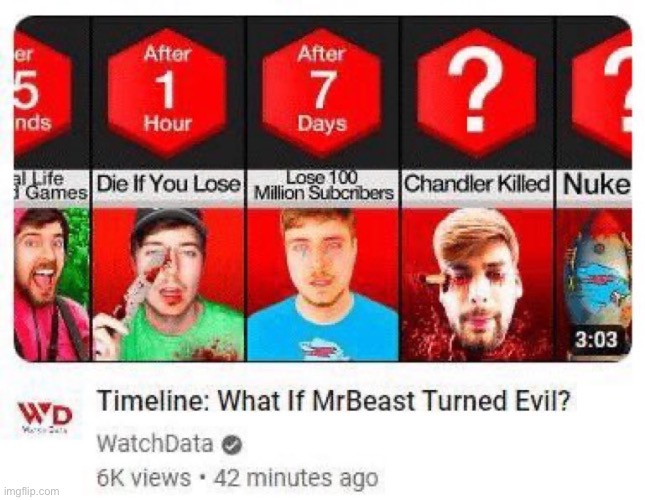Screen dimensions: 645x500
Task: Click the imgflip.com watermark
Action: (31, 491)
